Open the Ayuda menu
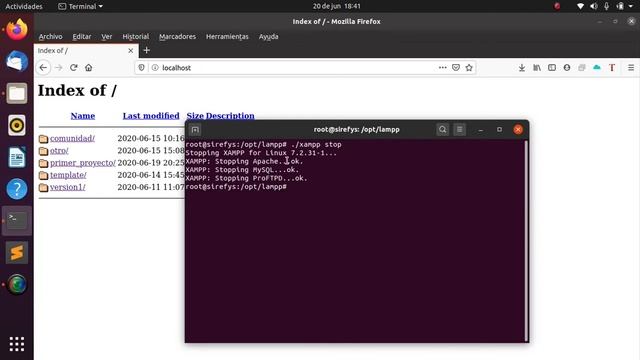Screen dimensions: 640x360 (x=269, y=37)
